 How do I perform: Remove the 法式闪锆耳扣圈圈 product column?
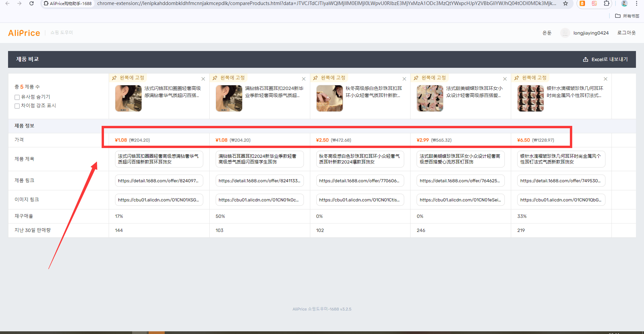pyautogui.click(x=203, y=79)
